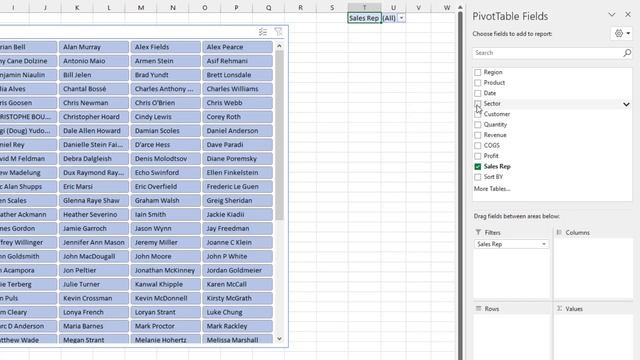This screenshot has height=360, width=640.
Task: Select Frederic Le Guen slicer item
Action: click(x=237, y=187)
